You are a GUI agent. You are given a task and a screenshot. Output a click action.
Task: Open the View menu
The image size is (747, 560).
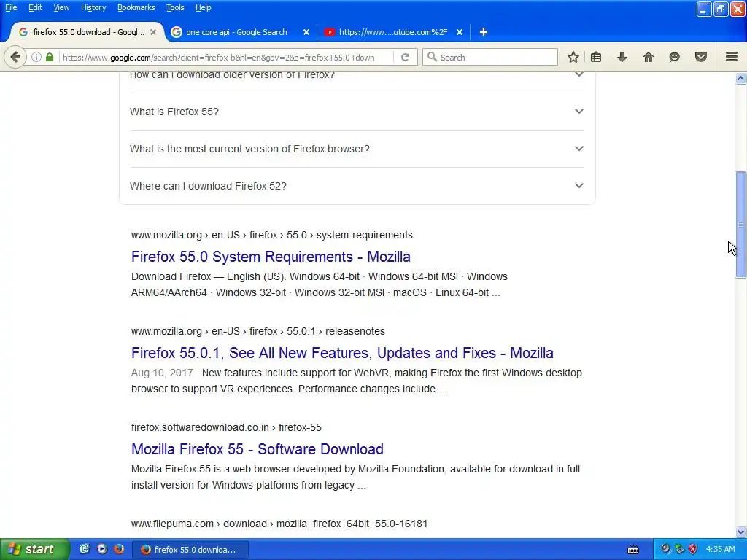click(61, 7)
